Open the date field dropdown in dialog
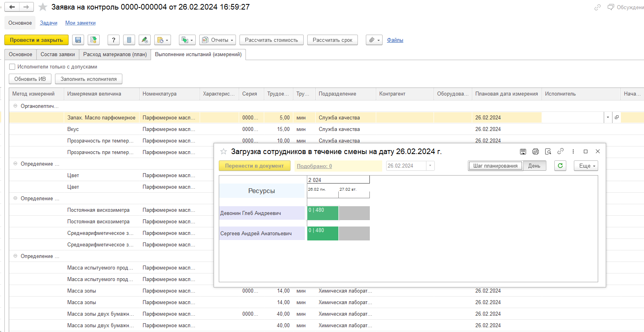 click(x=430, y=166)
